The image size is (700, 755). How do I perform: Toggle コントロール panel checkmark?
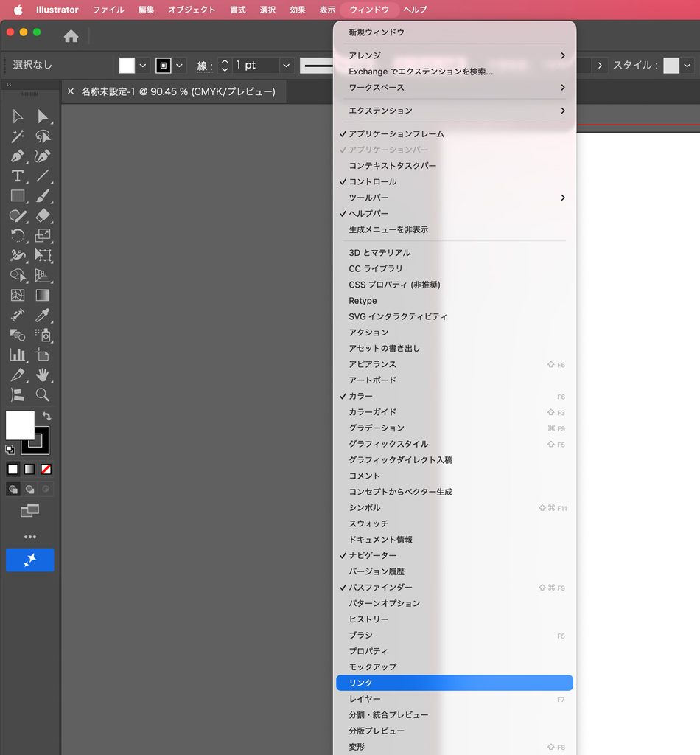click(x=455, y=181)
